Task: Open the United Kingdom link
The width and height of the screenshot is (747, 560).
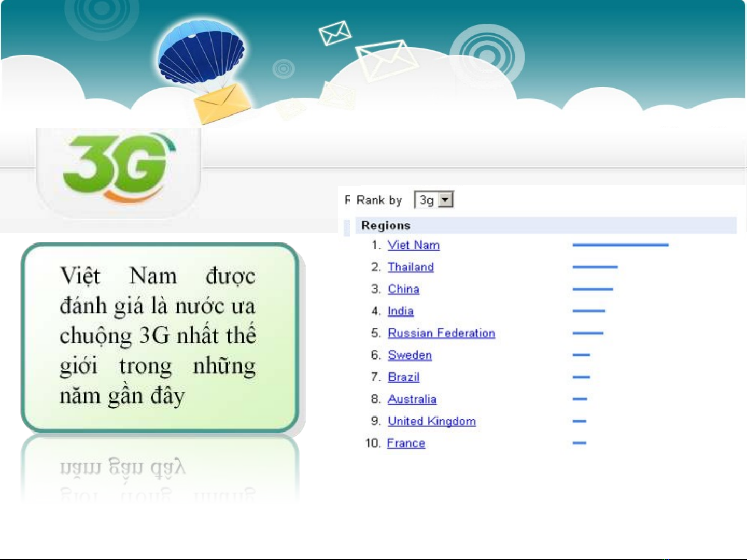Action: (x=431, y=421)
